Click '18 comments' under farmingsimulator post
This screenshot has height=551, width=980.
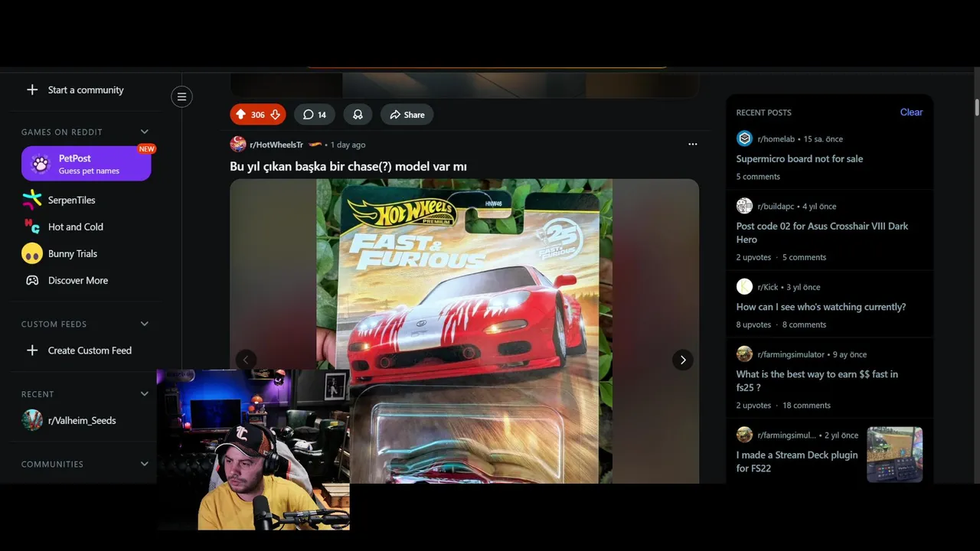[806, 406]
